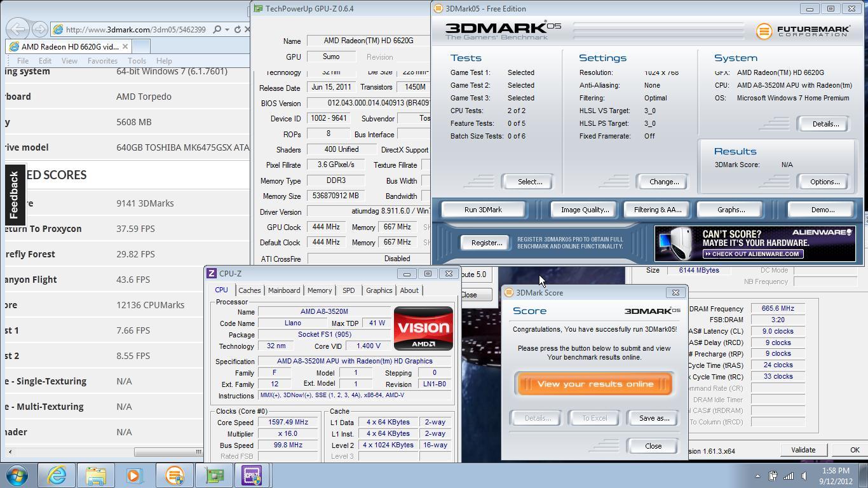
Task: Click the volume speaker tray icon
Action: pos(804,476)
